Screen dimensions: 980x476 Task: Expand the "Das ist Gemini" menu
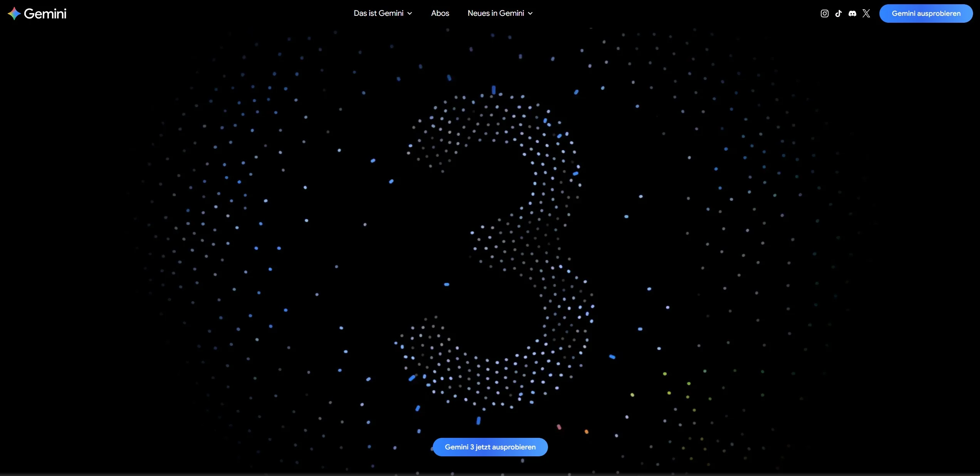click(383, 13)
